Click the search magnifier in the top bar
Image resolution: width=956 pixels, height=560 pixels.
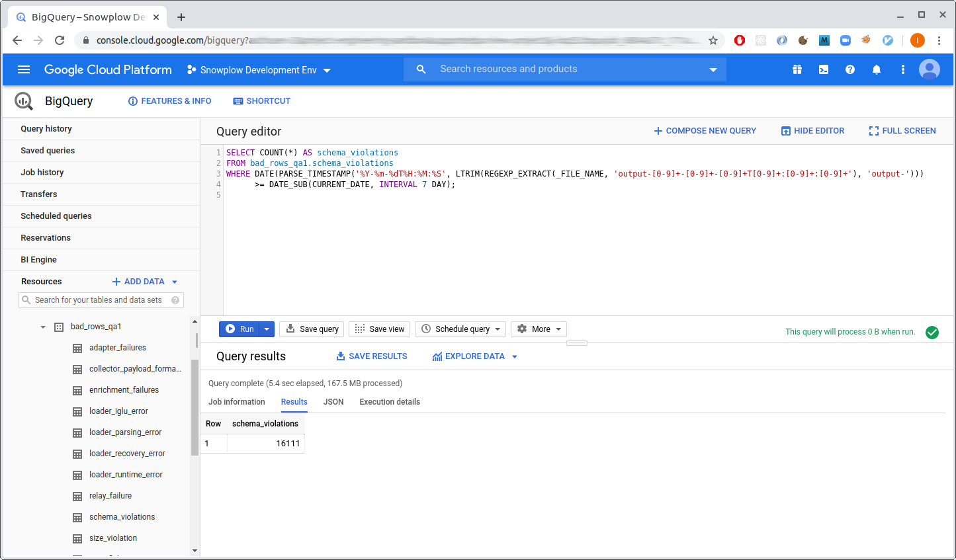421,69
